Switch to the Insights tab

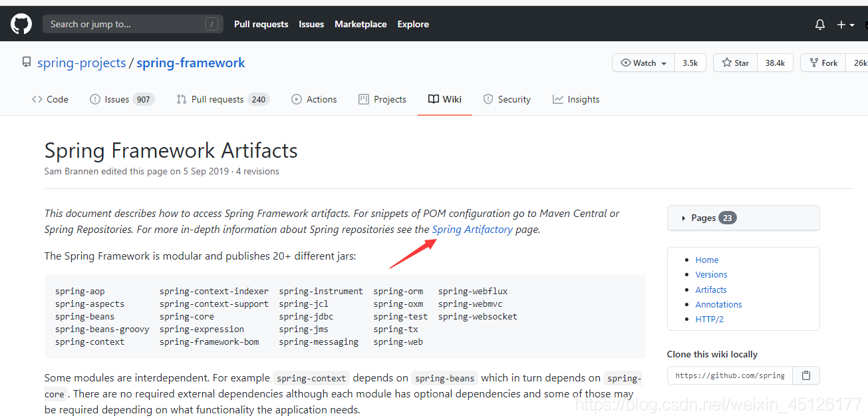[x=576, y=99]
